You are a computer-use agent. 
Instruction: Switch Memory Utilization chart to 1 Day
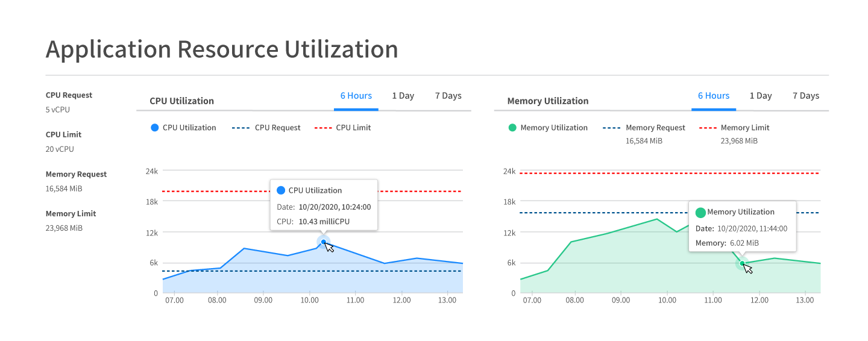point(760,96)
